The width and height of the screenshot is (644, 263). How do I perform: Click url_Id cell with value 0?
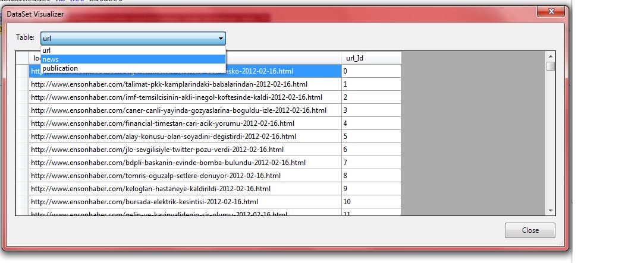pyautogui.click(x=371, y=71)
